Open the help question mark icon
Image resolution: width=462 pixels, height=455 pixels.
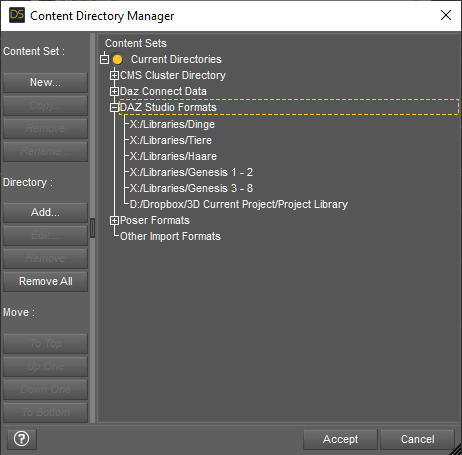point(22,439)
